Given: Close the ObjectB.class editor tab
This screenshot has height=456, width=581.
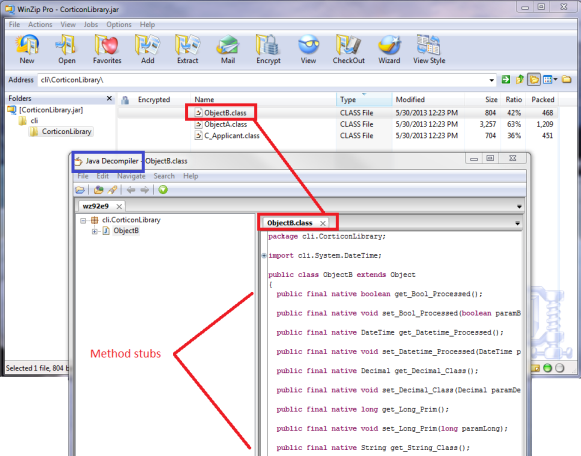Looking at the screenshot, I should [323, 223].
